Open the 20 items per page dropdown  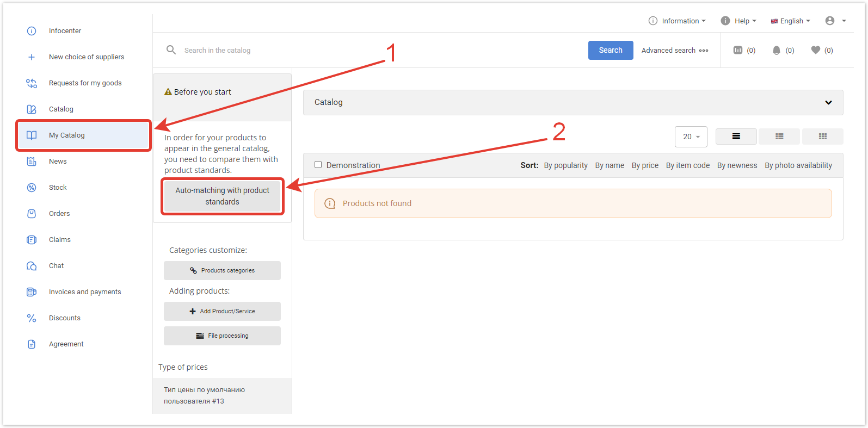(691, 137)
